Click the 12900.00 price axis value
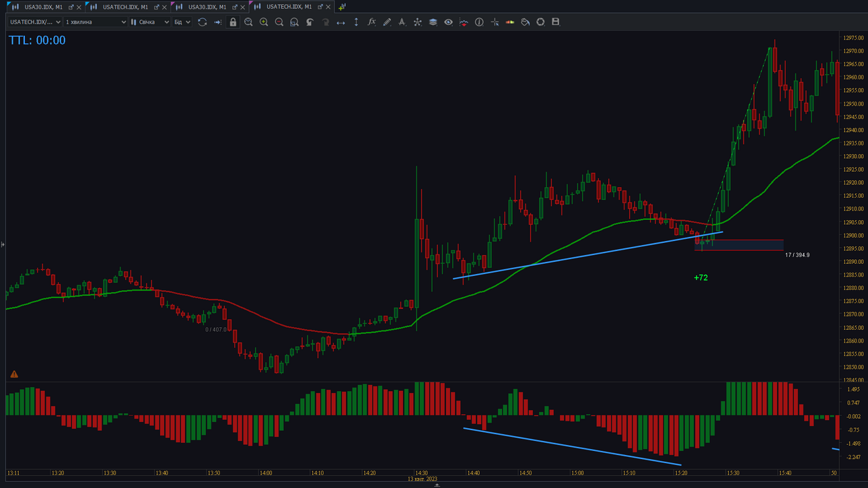The height and width of the screenshot is (488, 868). (853, 236)
